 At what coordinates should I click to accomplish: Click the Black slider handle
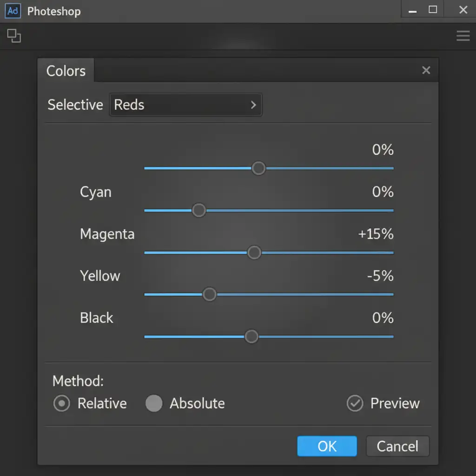[x=251, y=337]
